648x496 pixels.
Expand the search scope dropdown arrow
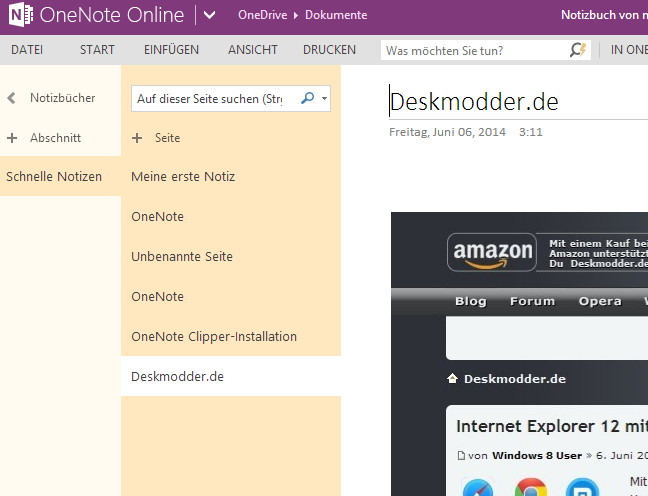(x=324, y=98)
